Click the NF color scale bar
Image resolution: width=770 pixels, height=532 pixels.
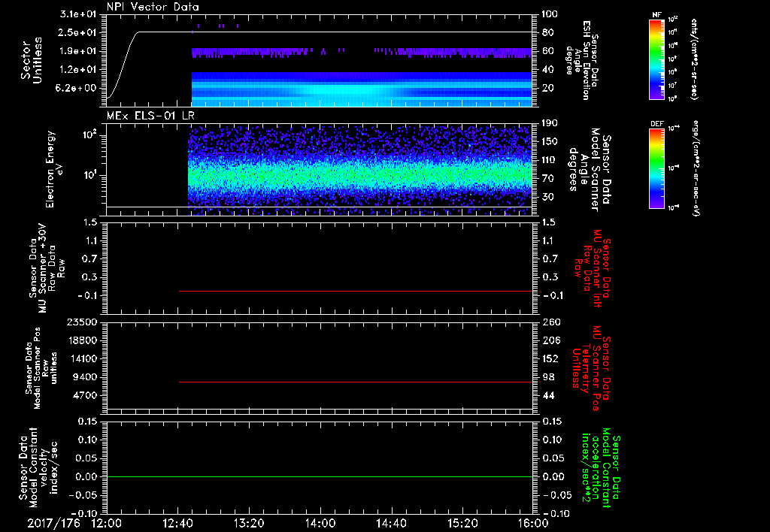[656, 59]
